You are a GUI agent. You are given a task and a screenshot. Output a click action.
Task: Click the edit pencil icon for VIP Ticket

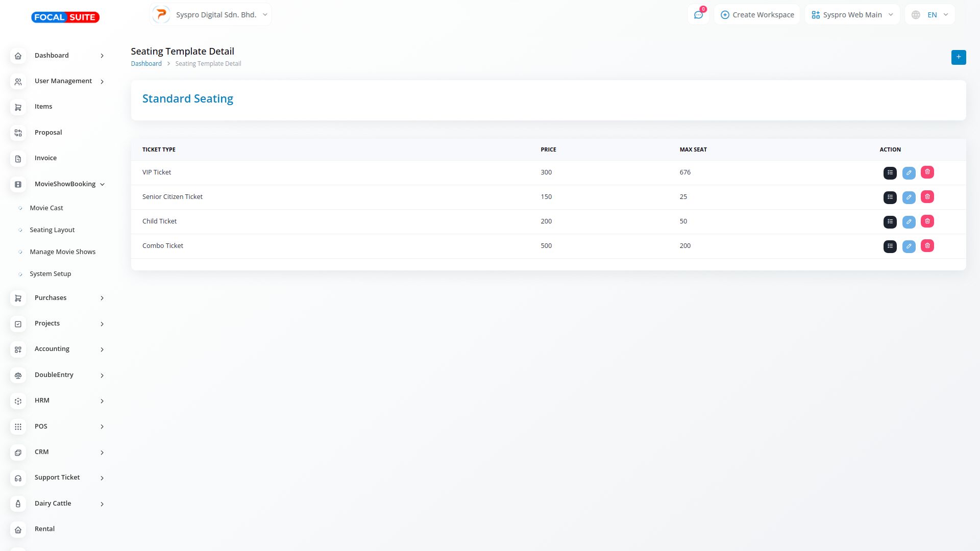pyautogui.click(x=909, y=173)
